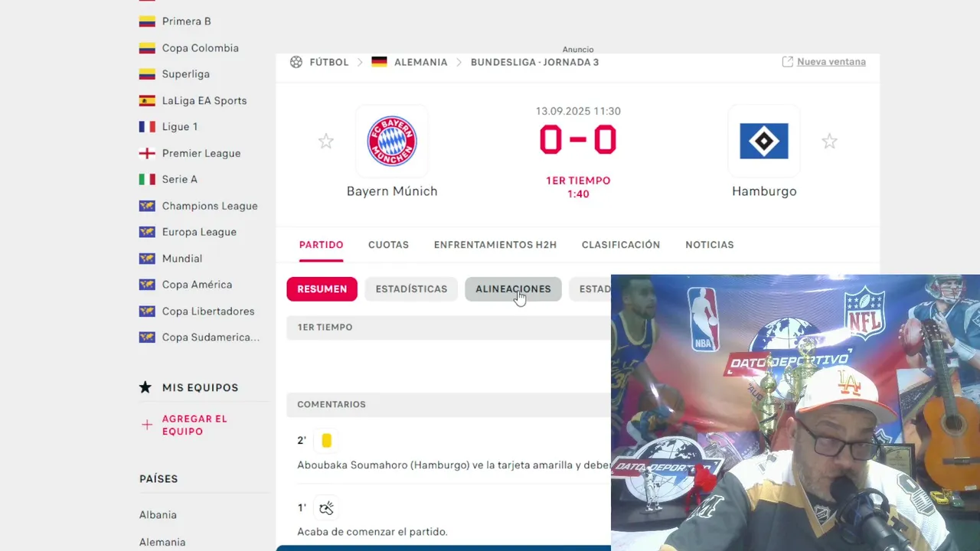
Task: Click the Champions League world icon
Action: coord(147,206)
